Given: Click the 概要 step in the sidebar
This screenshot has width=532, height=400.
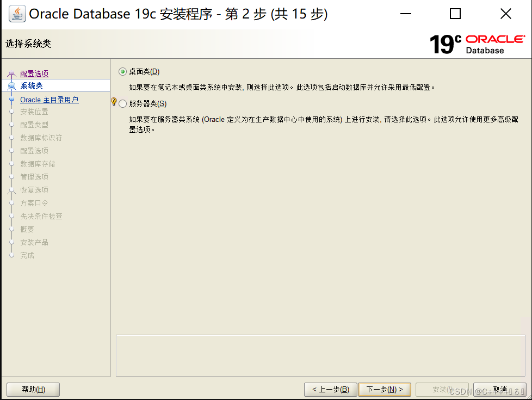Looking at the screenshot, I should [27, 229].
